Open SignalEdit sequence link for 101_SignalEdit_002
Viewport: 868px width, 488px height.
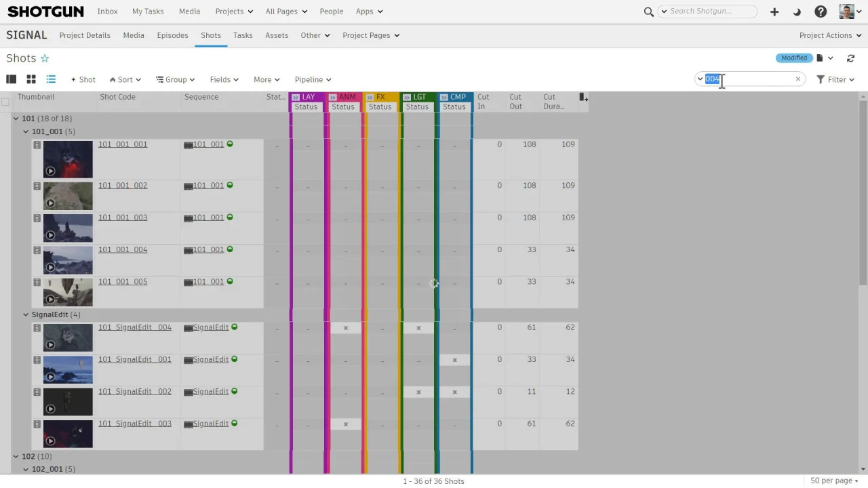[x=210, y=392]
